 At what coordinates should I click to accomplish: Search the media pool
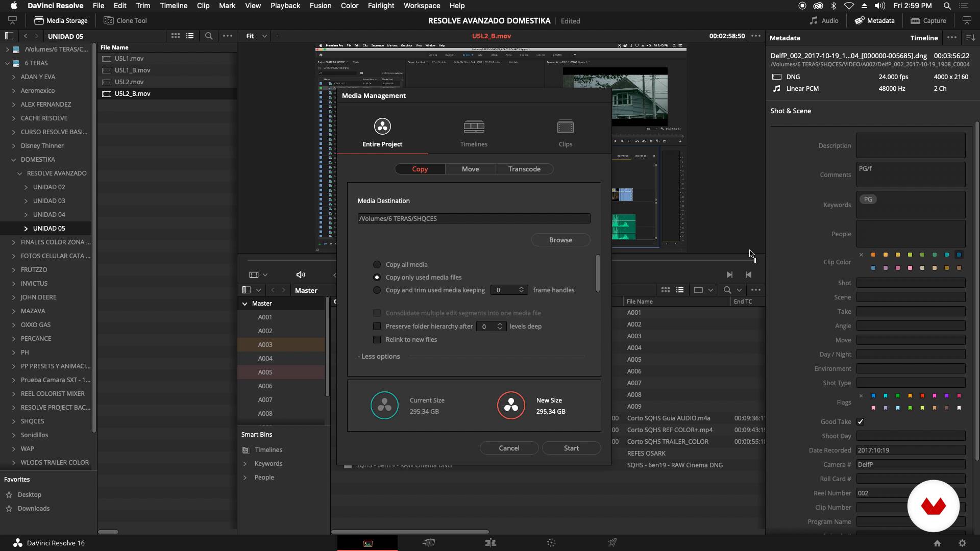click(727, 290)
